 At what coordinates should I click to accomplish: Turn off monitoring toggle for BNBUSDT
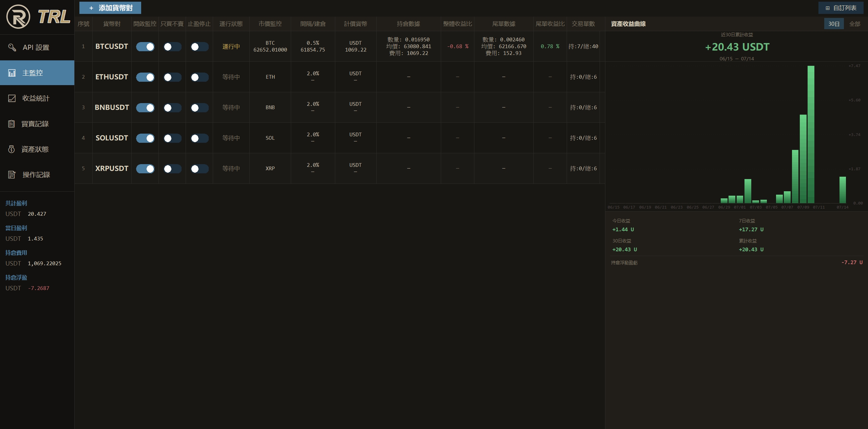pos(145,108)
